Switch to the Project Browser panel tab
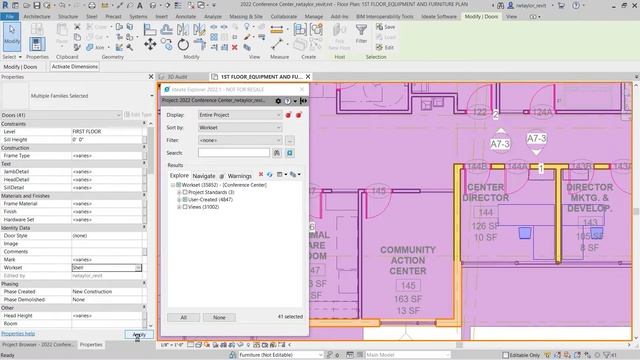This screenshot has height=360, width=640. click(38, 345)
